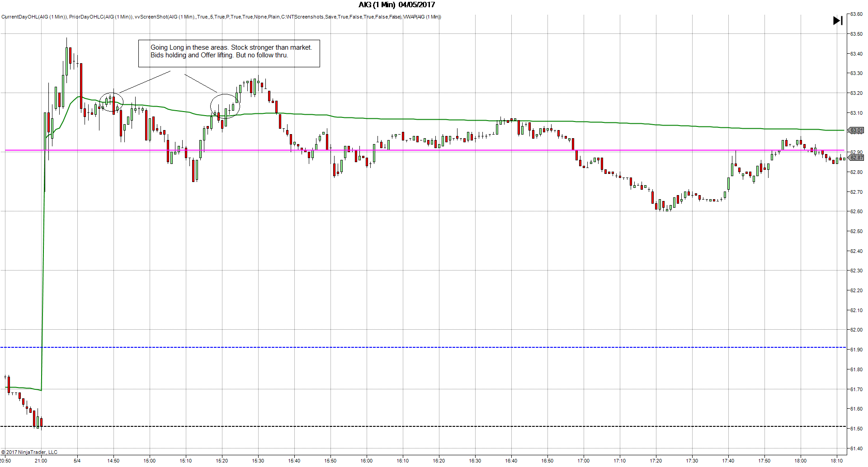The image size is (868, 467).
Task: Click the 63.20 price axis label
Action: tap(856, 93)
